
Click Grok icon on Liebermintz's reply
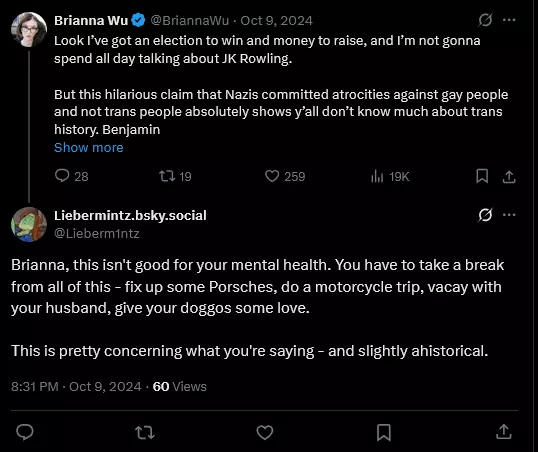[x=485, y=215]
